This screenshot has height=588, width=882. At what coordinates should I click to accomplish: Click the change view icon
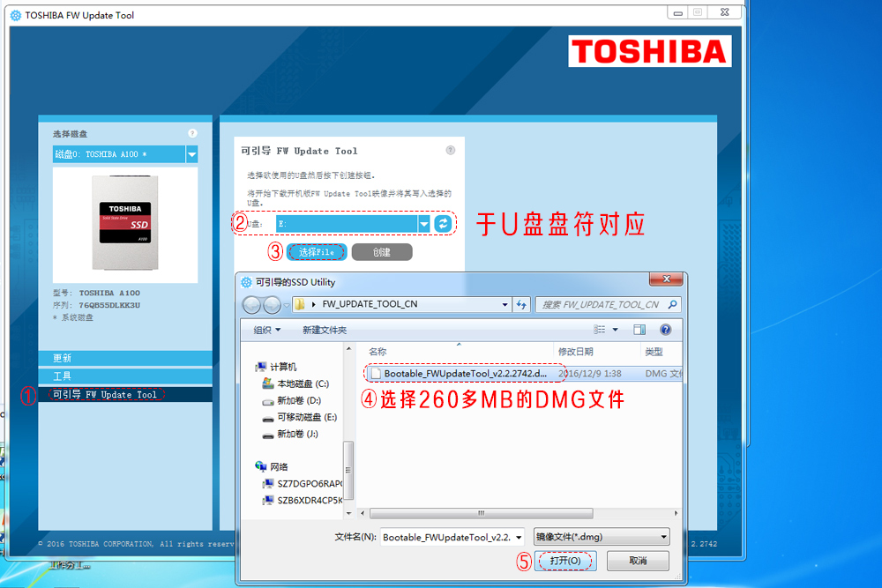pyautogui.click(x=600, y=330)
